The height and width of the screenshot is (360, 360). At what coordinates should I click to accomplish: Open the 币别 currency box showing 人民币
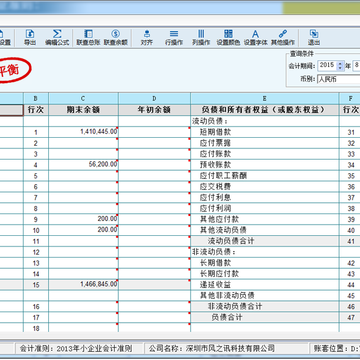tap(338, 79)
